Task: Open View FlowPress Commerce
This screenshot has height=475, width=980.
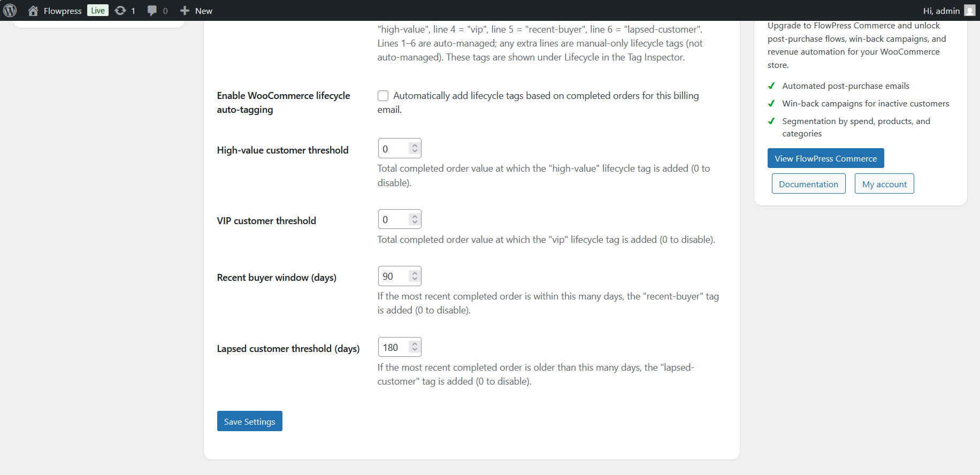Action: (x=826, y=158)
